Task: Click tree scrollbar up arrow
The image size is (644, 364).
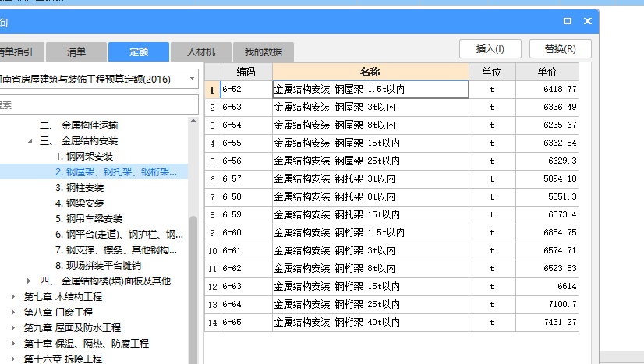Action: 193,121
